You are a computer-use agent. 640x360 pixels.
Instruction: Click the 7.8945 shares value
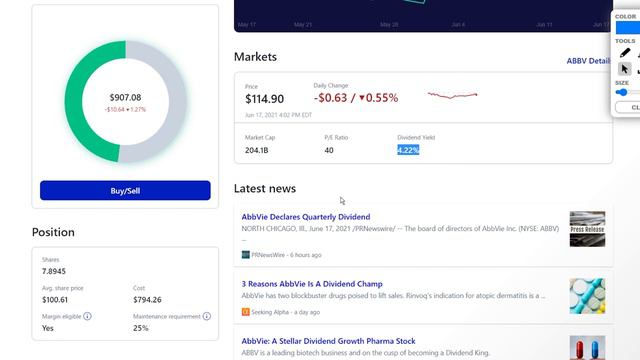53,271
